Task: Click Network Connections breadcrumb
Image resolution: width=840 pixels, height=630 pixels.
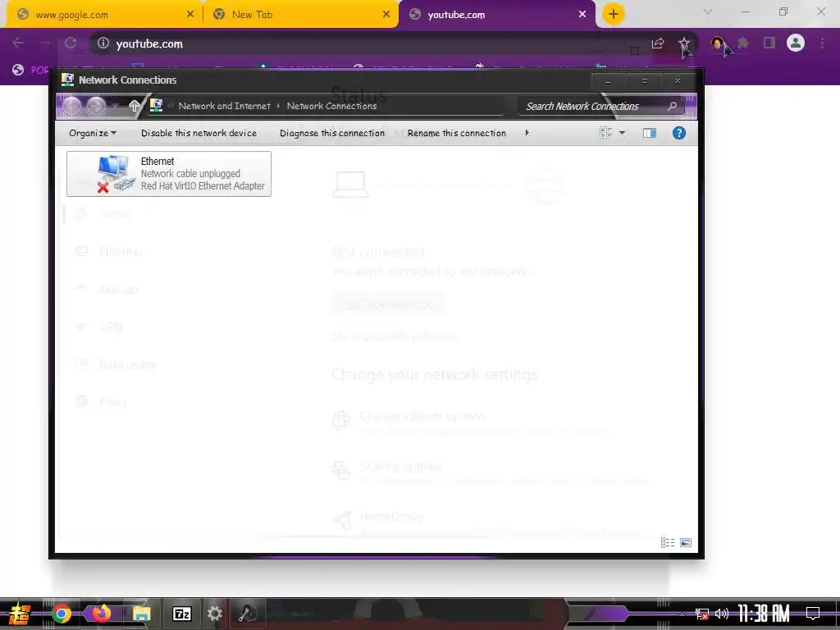Action: pyautogui.click(x=331, y=106)
